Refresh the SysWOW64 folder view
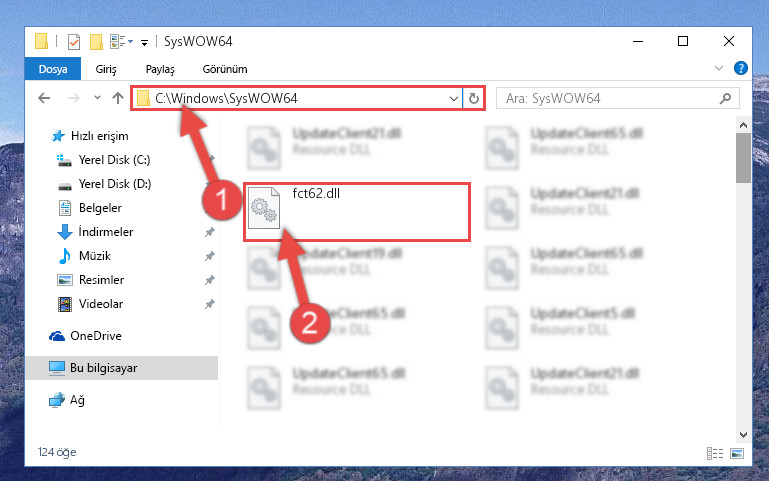769x481 pixels. pyautogui.click(x=473, y=99)
